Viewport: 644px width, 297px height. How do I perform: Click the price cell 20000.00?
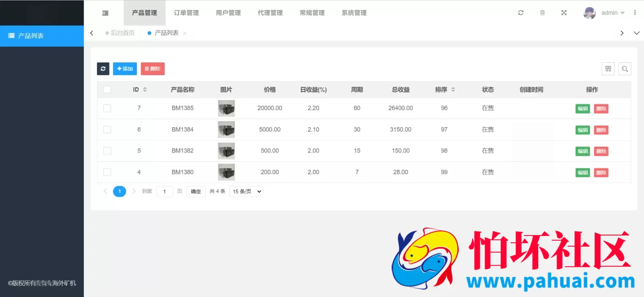coord(270,108)
